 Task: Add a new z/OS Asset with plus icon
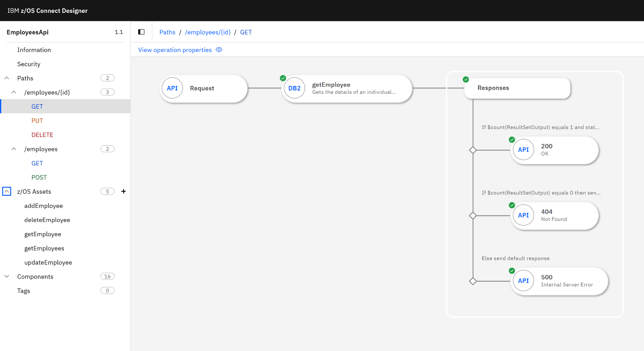tap(123, 191)
